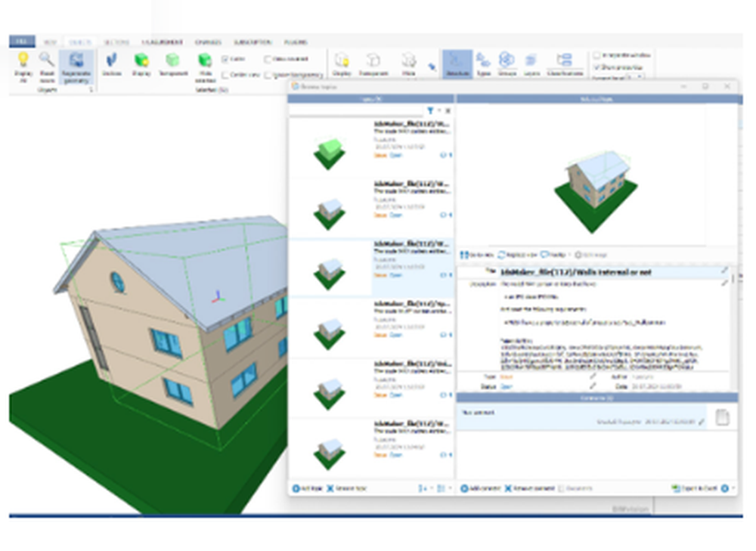Switch to the SECTIONS ribbon tab

pyautogui.click(x=116, y=42)
